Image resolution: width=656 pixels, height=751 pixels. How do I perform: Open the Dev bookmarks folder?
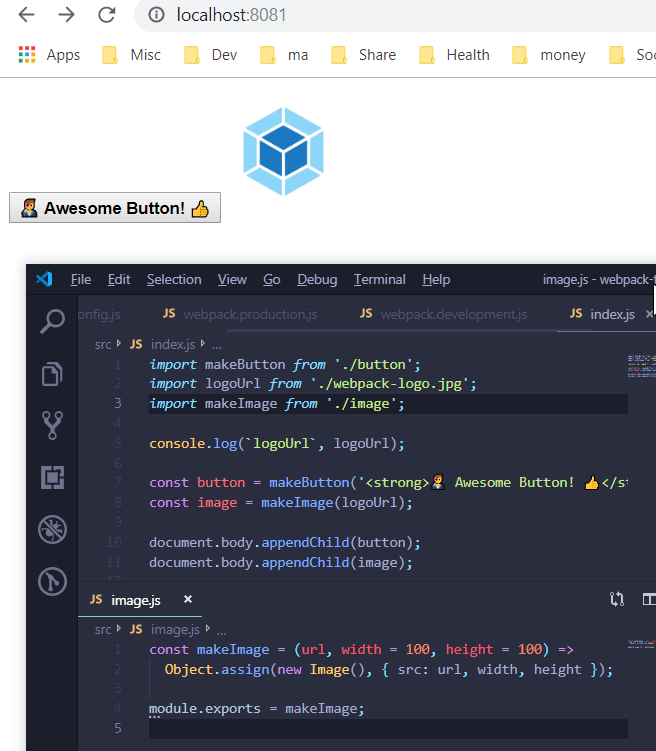[x=211, y=55]
